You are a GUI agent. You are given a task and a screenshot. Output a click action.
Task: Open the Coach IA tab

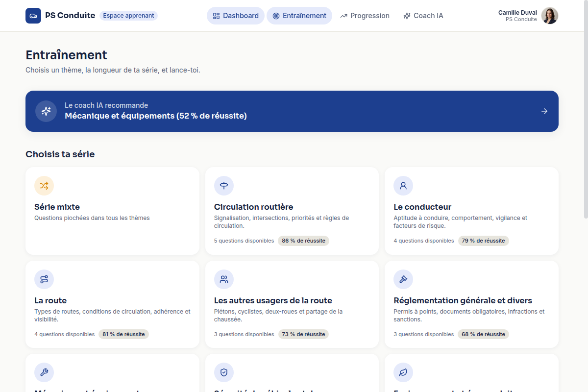click(x=423, y=16)
